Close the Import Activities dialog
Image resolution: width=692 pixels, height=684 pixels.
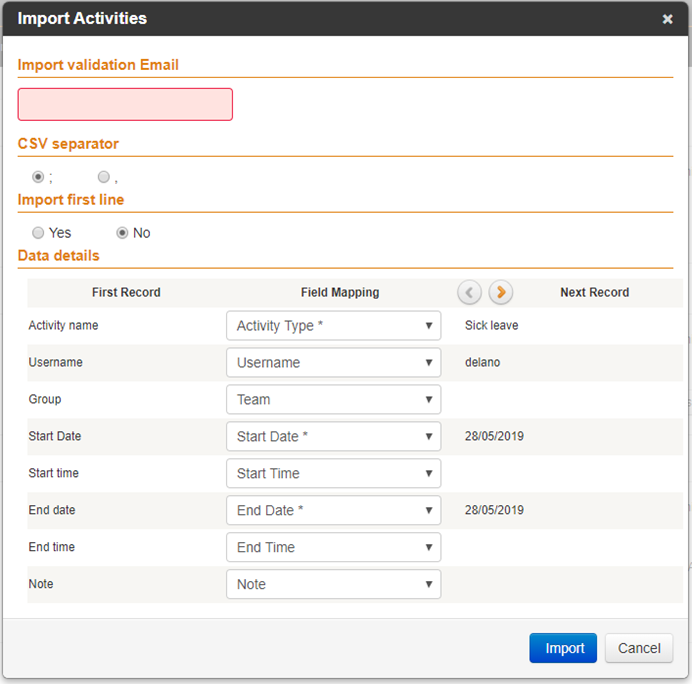tap(667, 19)
